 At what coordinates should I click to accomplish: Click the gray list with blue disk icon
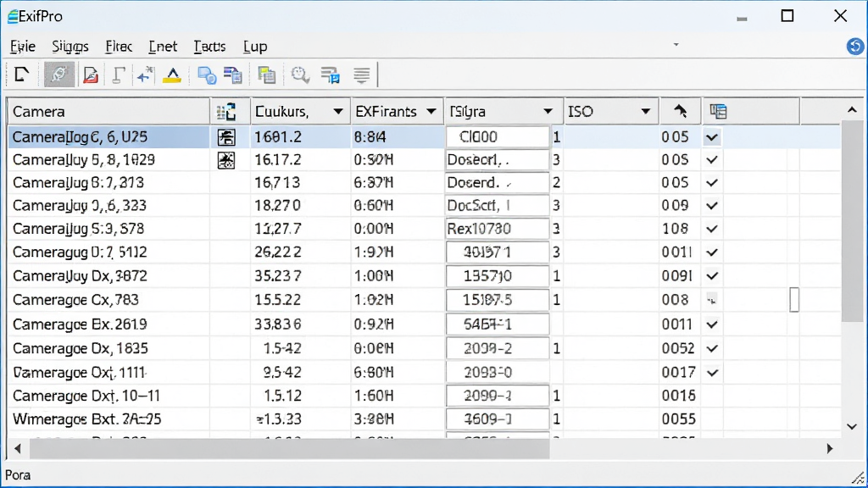point(331,75)
